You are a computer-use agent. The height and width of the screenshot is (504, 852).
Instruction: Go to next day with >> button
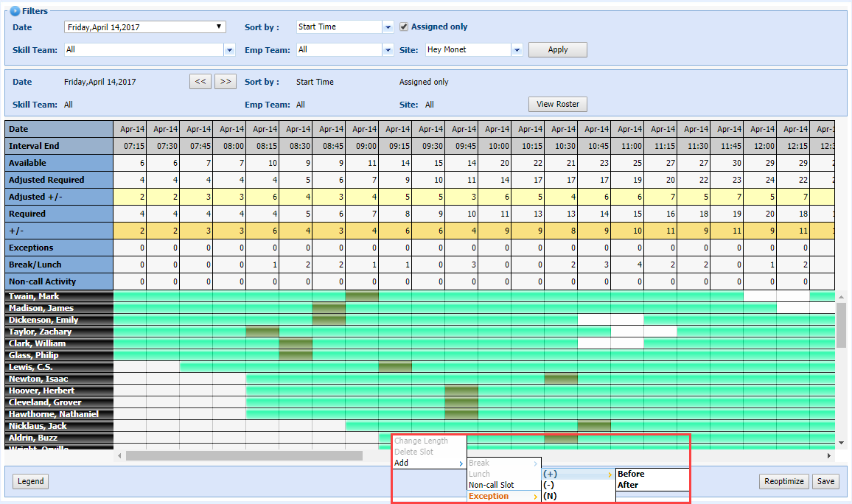click(225, 82)
